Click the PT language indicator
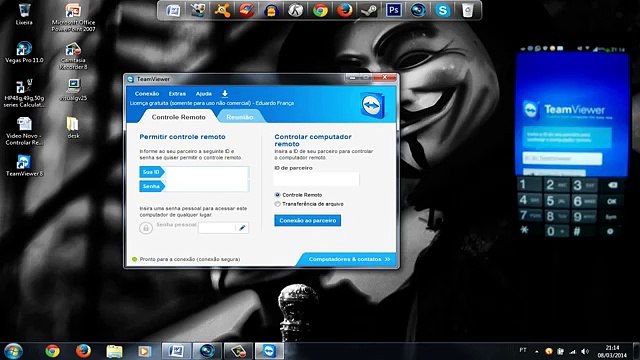This screenshot has width=640, height=360. [523, 350]
